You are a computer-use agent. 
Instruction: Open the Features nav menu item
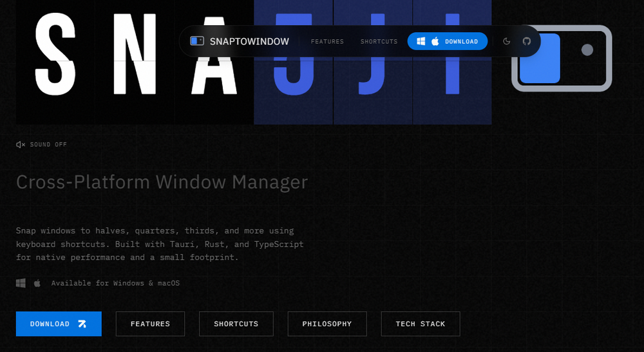327,41
